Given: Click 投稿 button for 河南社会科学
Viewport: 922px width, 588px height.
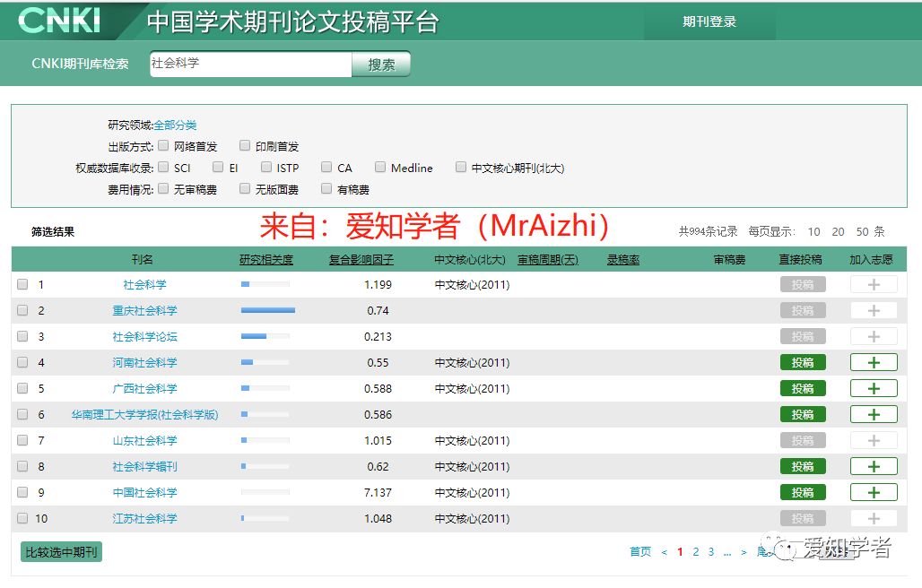Looking at the screenshot, I should coord(803,362).
